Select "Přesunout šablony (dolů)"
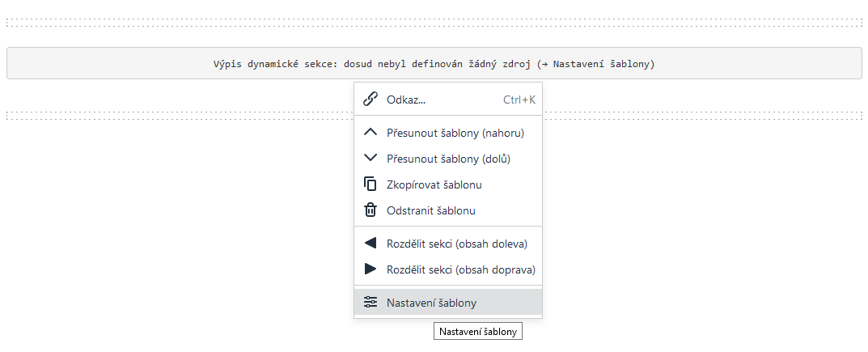 pos(448,159)
